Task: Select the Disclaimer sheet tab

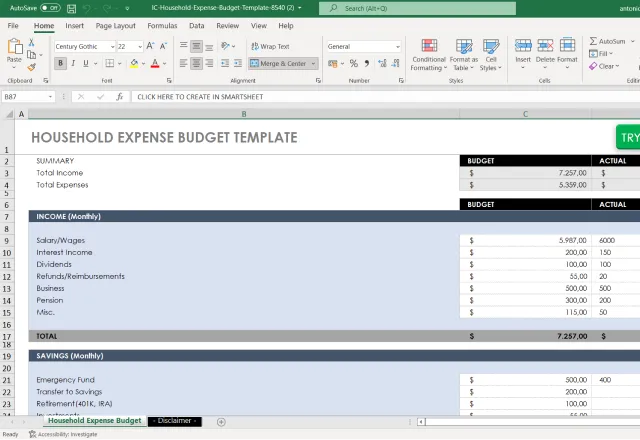Action: click(174, 421)
